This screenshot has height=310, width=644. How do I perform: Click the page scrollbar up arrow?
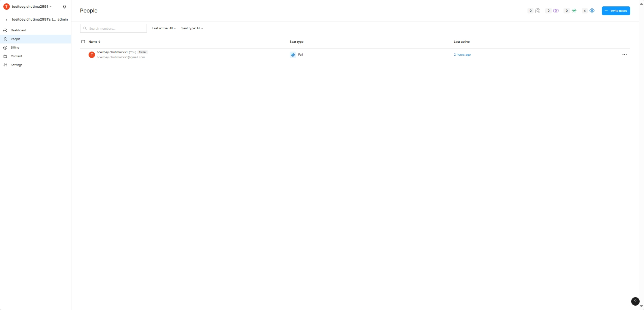641,4
